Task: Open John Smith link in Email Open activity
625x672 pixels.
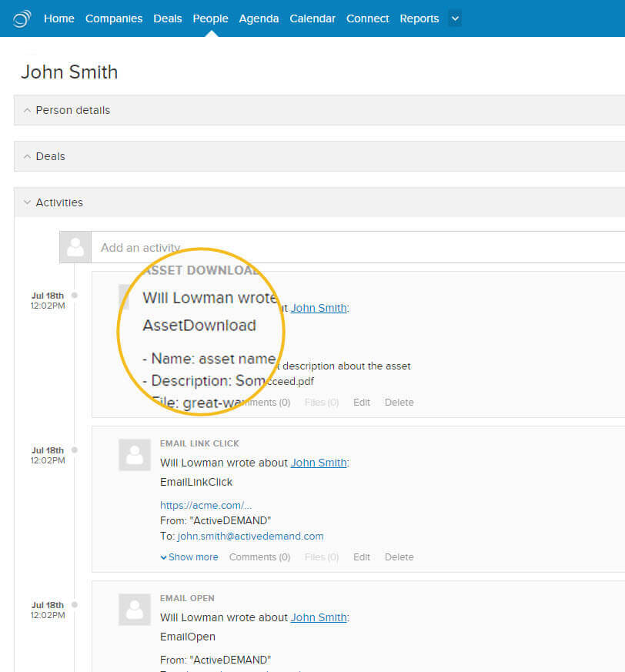Action: coord(319,617)
